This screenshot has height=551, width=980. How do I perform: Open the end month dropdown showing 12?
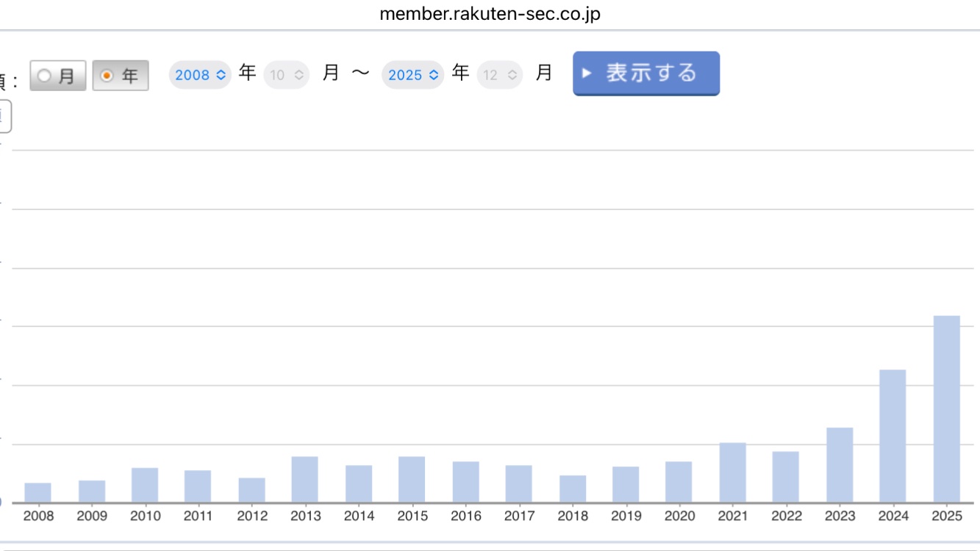point(499,75)
